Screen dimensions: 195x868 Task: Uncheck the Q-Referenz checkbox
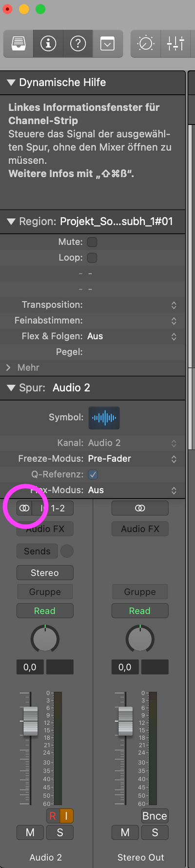point(93,474)
